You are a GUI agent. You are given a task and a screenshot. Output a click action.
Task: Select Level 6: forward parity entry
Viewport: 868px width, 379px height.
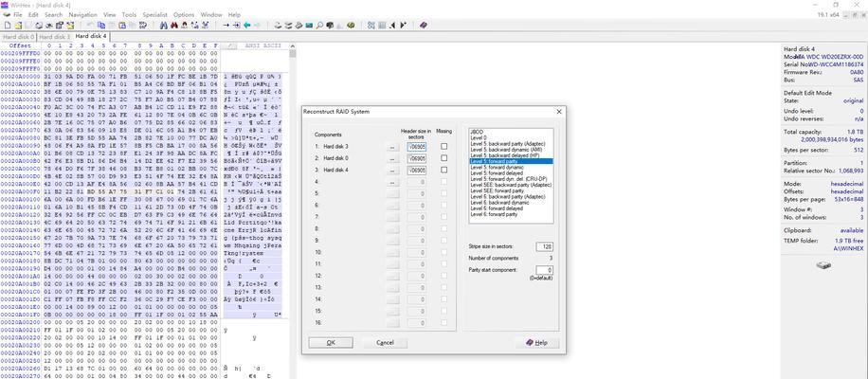click(511, 213)
